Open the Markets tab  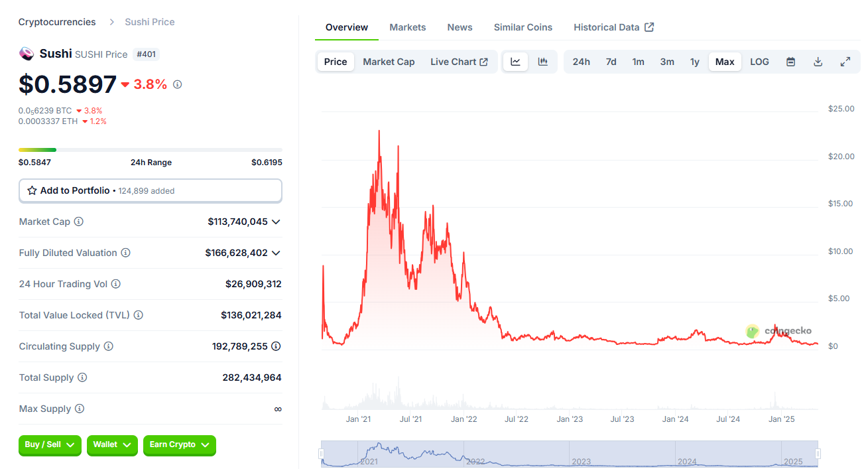[407, 27]
